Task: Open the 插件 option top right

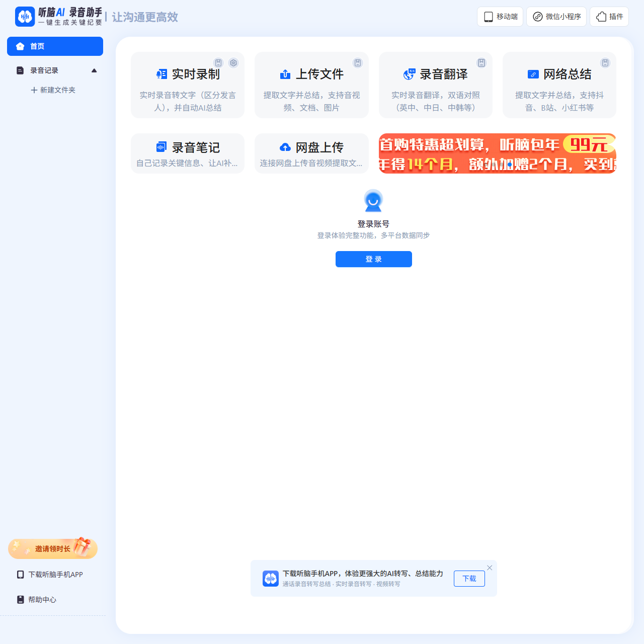Action: tap(609, 17)
